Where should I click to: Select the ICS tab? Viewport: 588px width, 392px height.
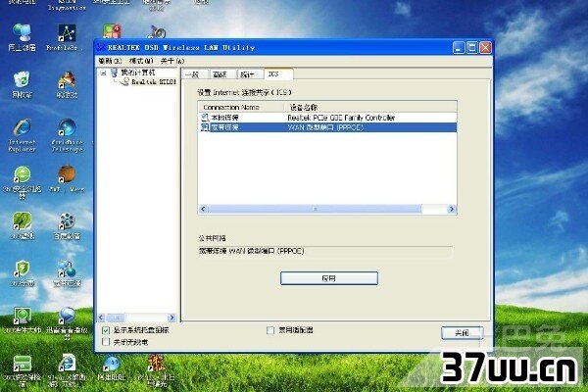[x=278, y=73]
